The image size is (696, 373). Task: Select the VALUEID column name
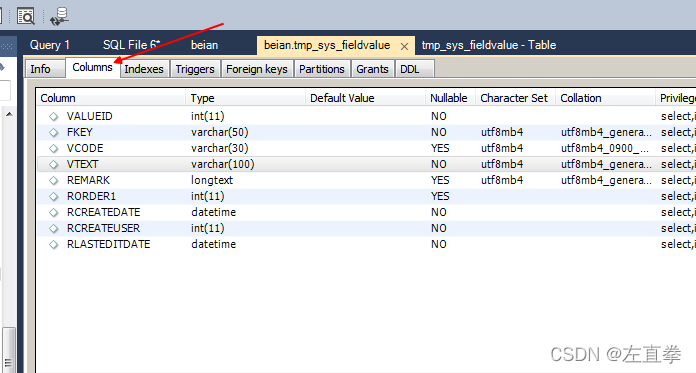pos(90,116)
